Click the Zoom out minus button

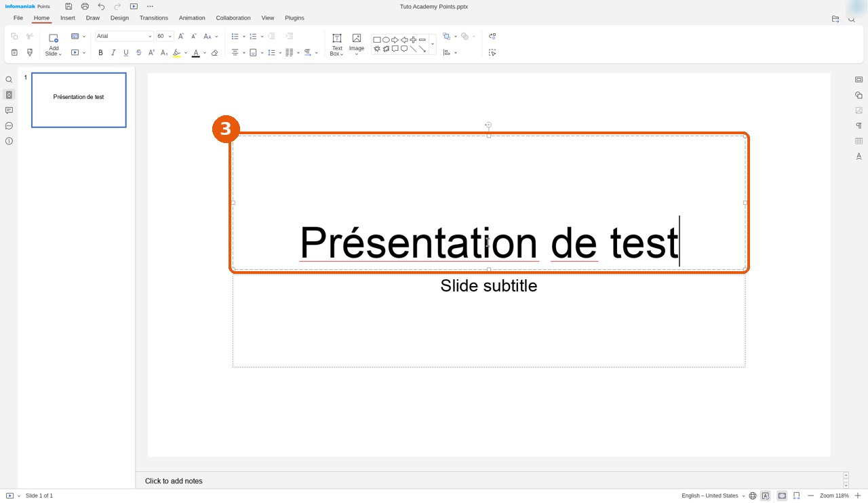coord(810,496)
